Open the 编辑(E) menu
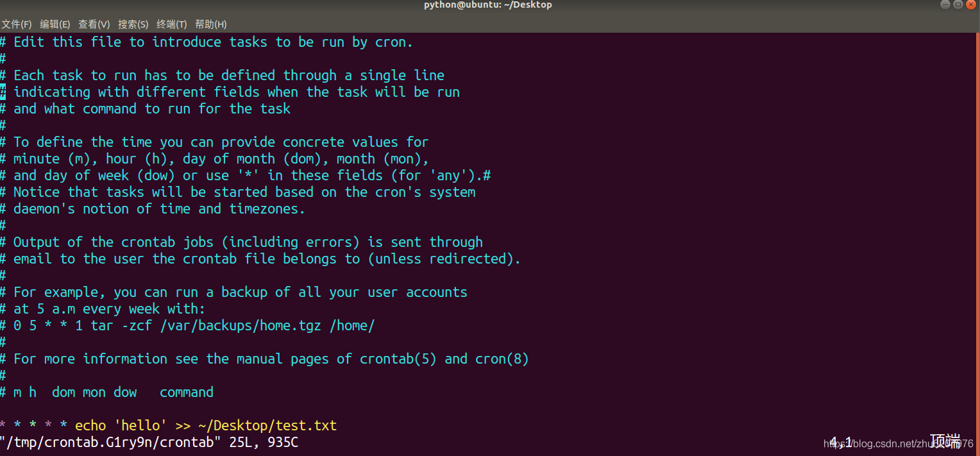The height and width of the screenshot is (456, 980). click(x=55, y=24)
